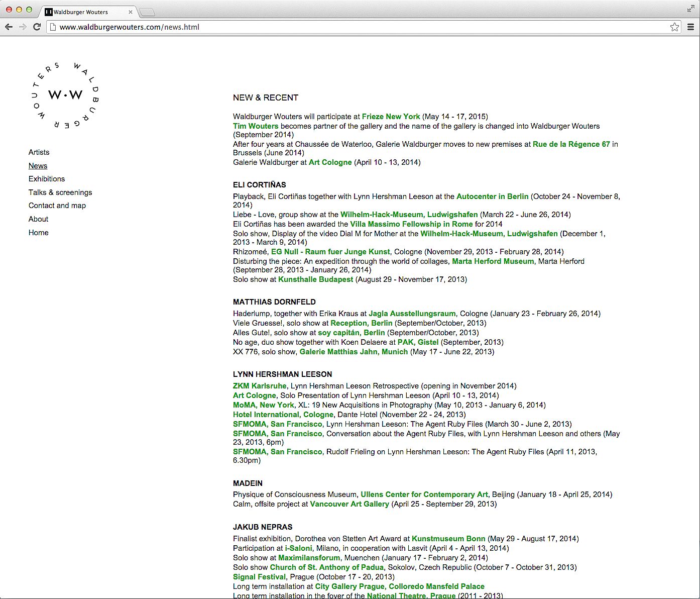This screenshot has height=599, width=700.
Task: Click Galerie Matthias Jahn, Munich link
Action: [354, 352]
